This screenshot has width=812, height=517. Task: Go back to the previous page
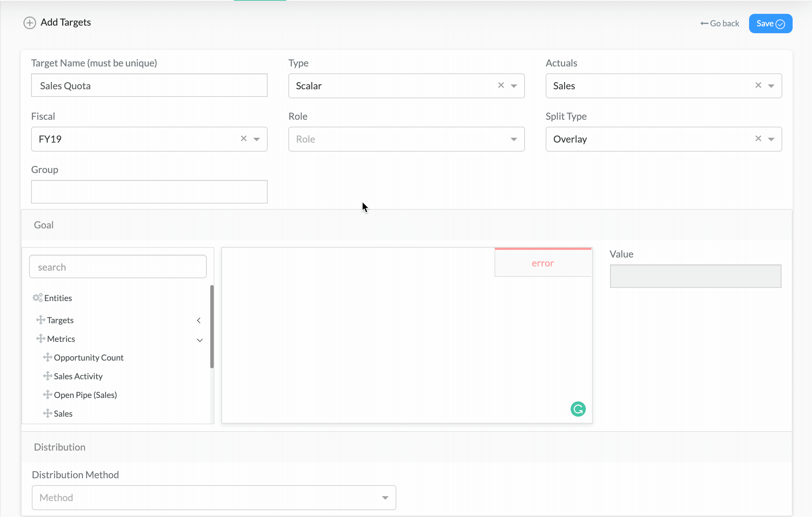tap(720, 24)
